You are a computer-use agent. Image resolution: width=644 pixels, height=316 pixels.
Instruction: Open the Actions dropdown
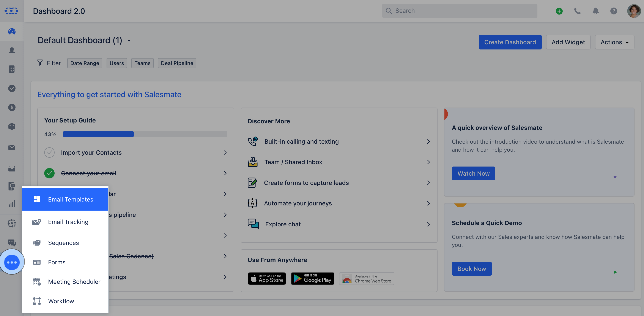tap(614, 42)
